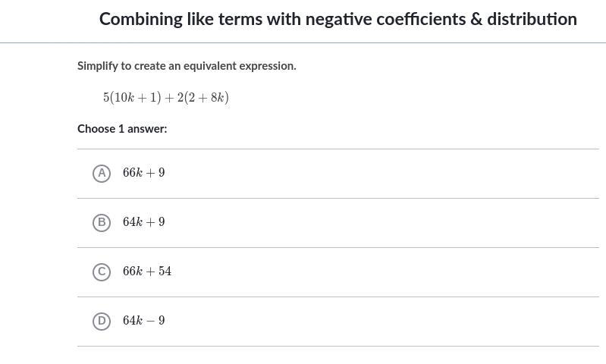Choose the answer text 66k + 9
Screen dimensions: 606x364
pyautogui.click(x=144, y=172)
